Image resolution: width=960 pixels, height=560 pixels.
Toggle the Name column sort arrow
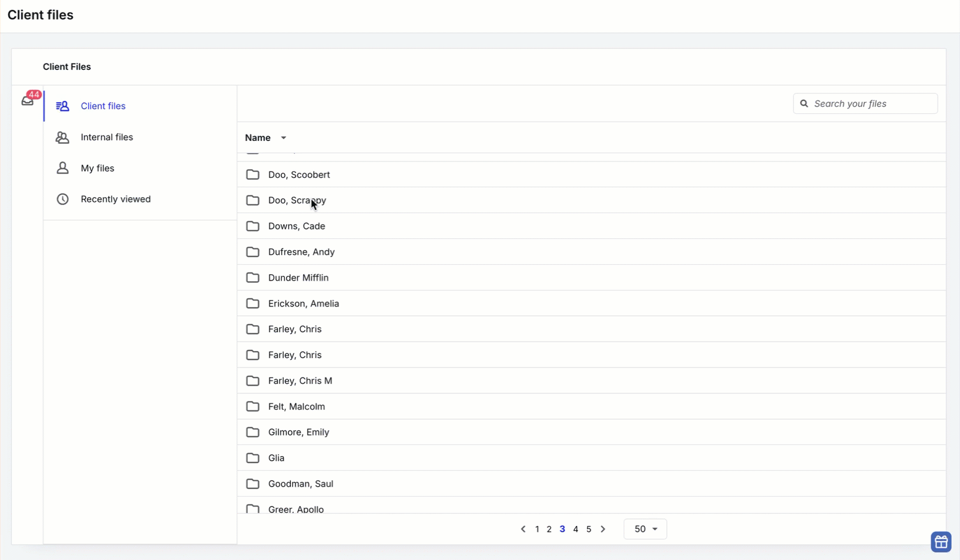point(283,138)
